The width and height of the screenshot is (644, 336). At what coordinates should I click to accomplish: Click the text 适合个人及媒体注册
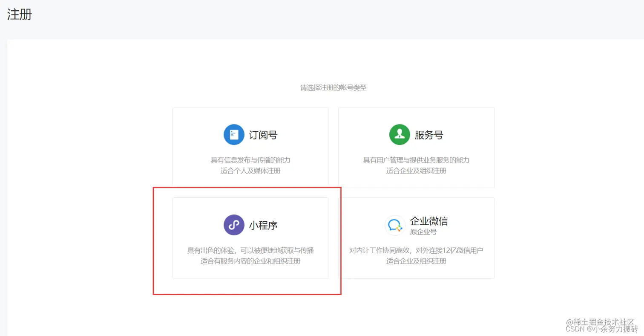[250, 171]
